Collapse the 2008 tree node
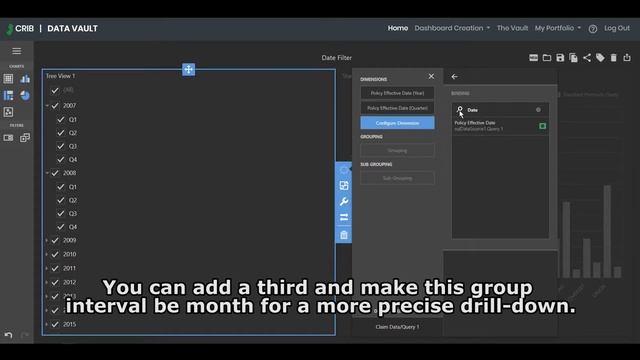 (47, 173)
